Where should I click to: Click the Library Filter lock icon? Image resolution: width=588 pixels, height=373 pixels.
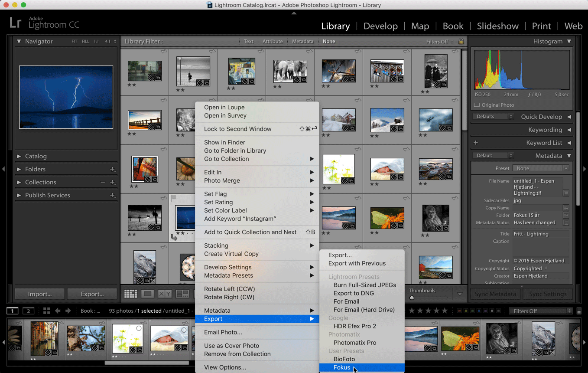(x=461, y=42)
